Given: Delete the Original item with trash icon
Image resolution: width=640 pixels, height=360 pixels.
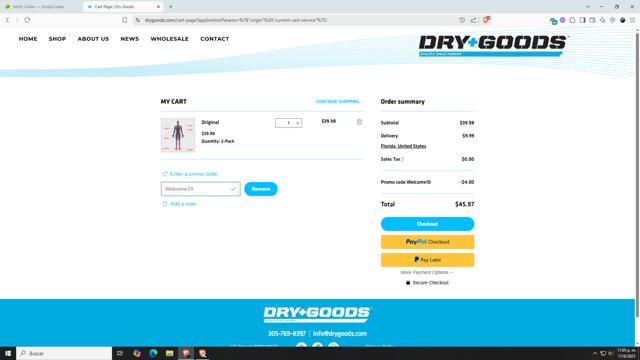Looking at the screenshot, I should pos(359,122).
